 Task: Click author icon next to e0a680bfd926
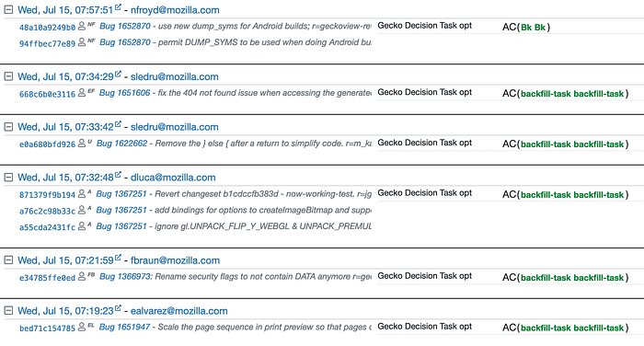click(x=82, y=143)
